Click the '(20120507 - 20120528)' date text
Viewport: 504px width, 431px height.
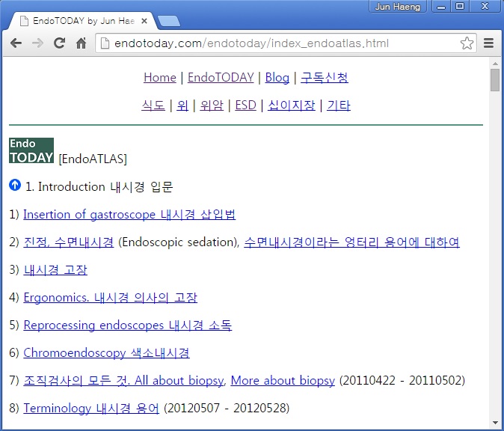tap(227, 408)
